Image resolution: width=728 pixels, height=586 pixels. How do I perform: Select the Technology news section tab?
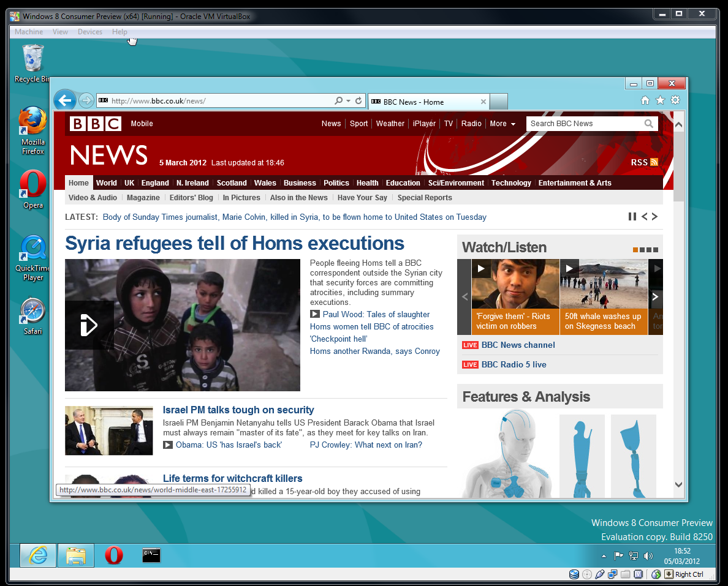click(511, 183)
